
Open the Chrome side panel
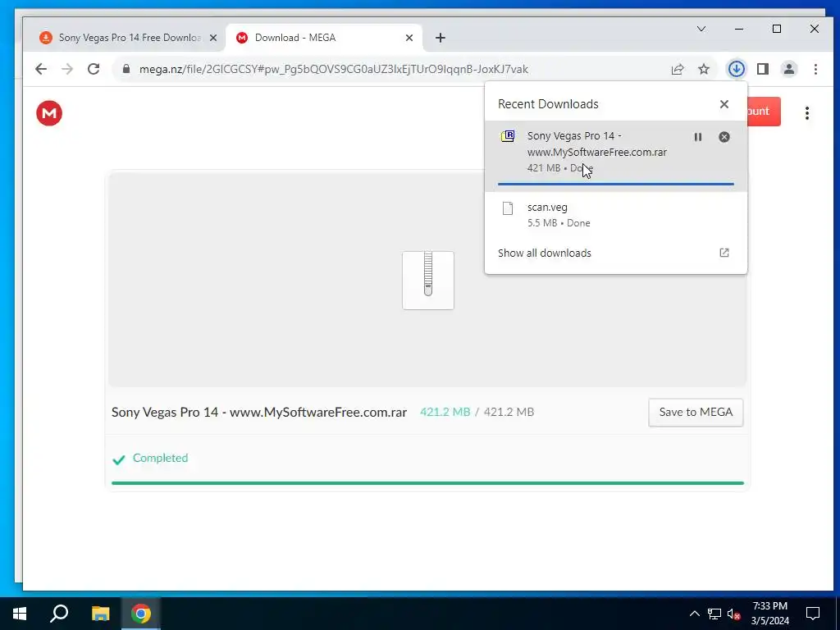tap(762, 69)
